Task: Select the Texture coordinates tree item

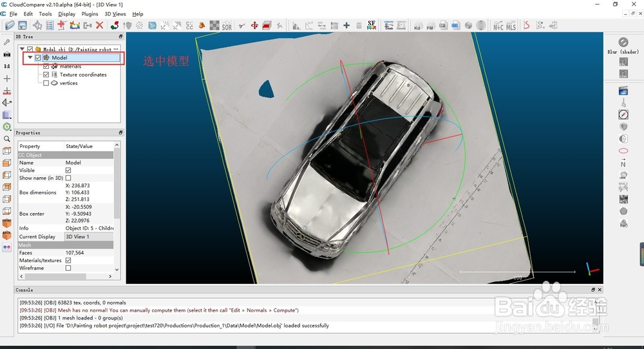Action: tap(83, 75)
